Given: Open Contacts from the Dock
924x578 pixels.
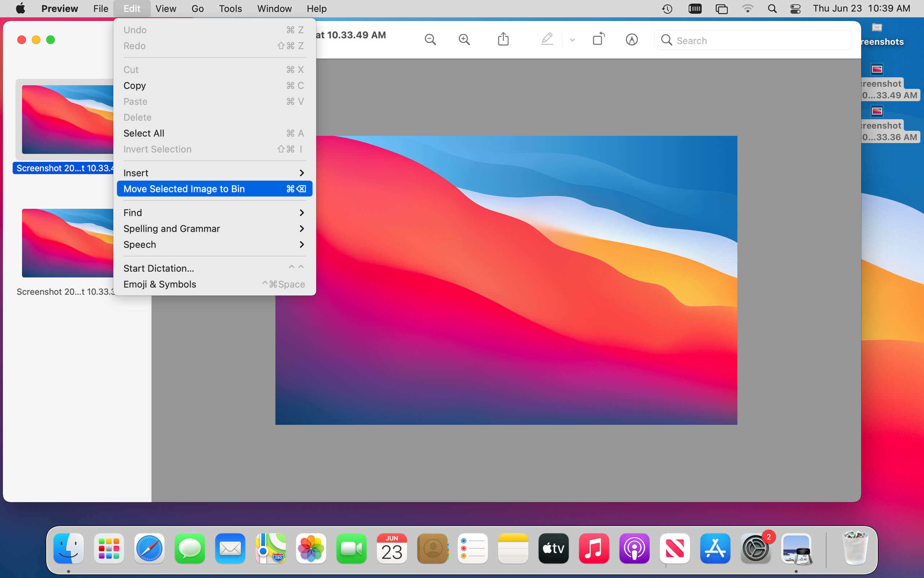Looking at the screenshot, I should pos(433,549).
